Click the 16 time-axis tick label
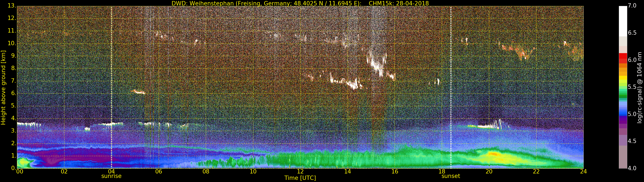644x182 pixels. [395, 172]
